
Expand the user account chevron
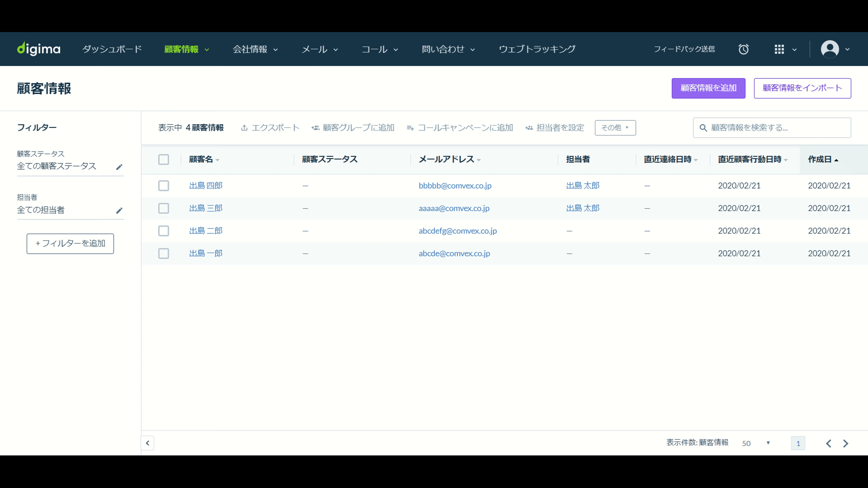[x=847, y=49]
